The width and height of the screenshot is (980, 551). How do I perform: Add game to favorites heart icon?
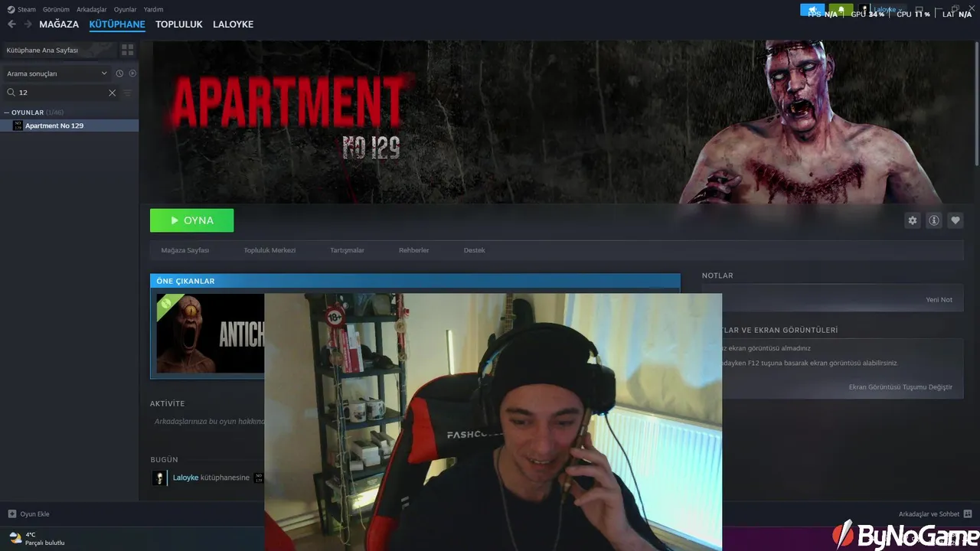coord(955,220)
